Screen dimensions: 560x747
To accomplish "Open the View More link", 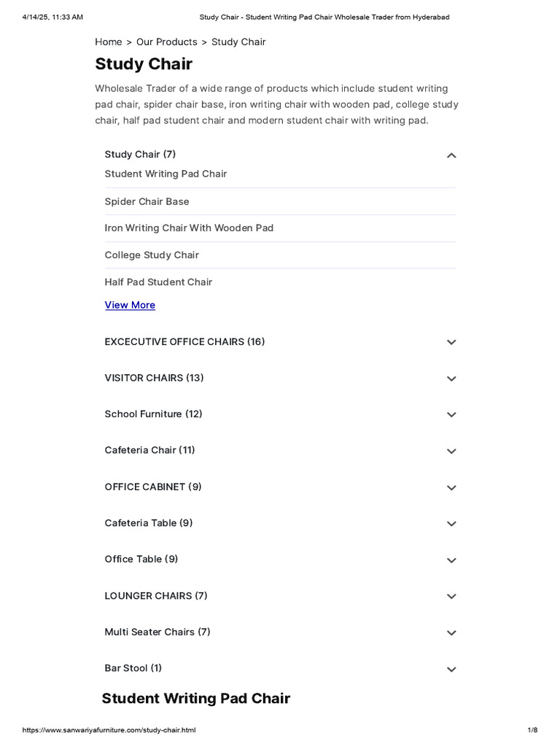I will point(130,305).
